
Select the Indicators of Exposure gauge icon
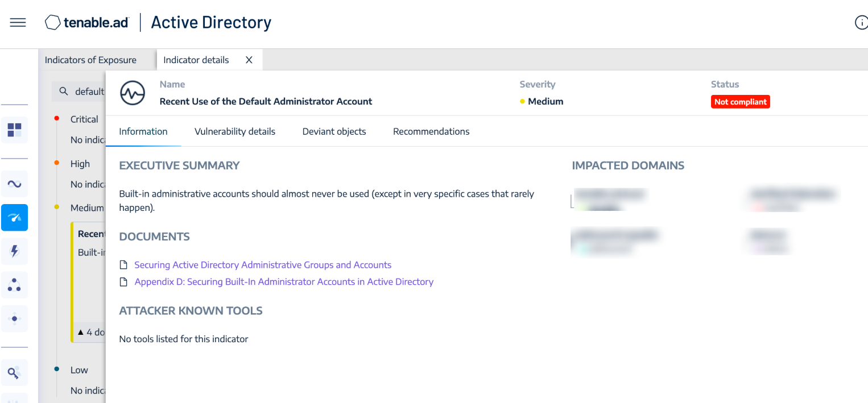(x=14, y=218)
